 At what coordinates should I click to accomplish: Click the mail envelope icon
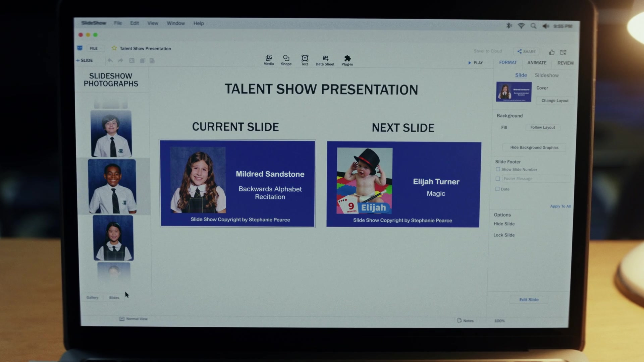(x=563, y=52)
